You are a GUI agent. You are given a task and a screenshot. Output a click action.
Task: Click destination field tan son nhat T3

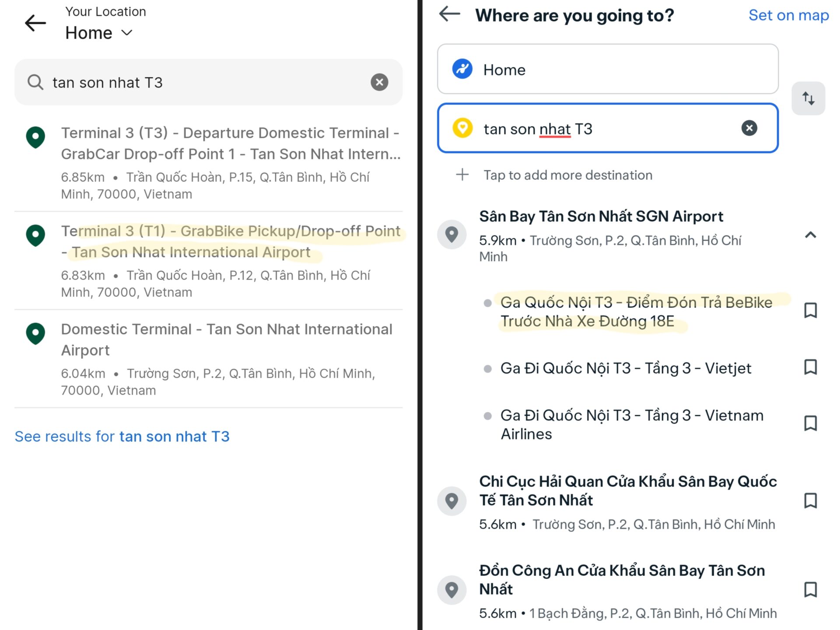pyautogui.click(x=608, y=128)
